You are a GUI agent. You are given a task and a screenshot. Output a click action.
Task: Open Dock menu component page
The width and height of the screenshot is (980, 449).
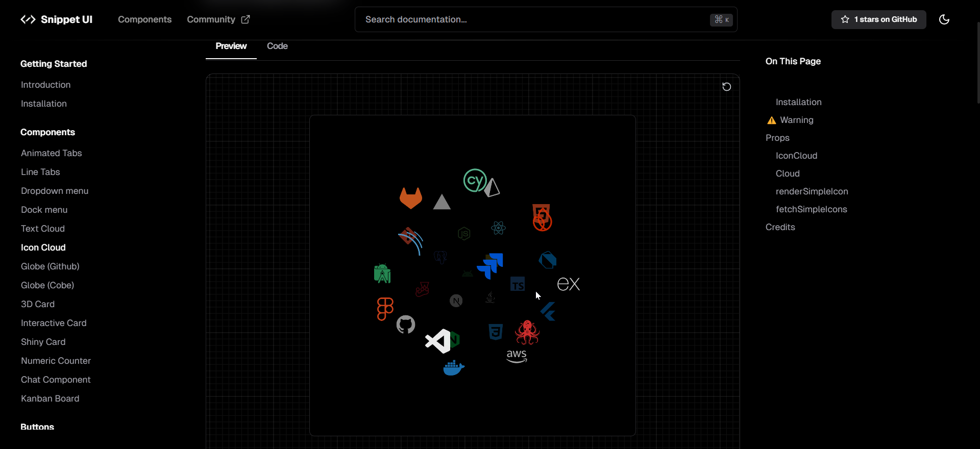tap(44, 210)
